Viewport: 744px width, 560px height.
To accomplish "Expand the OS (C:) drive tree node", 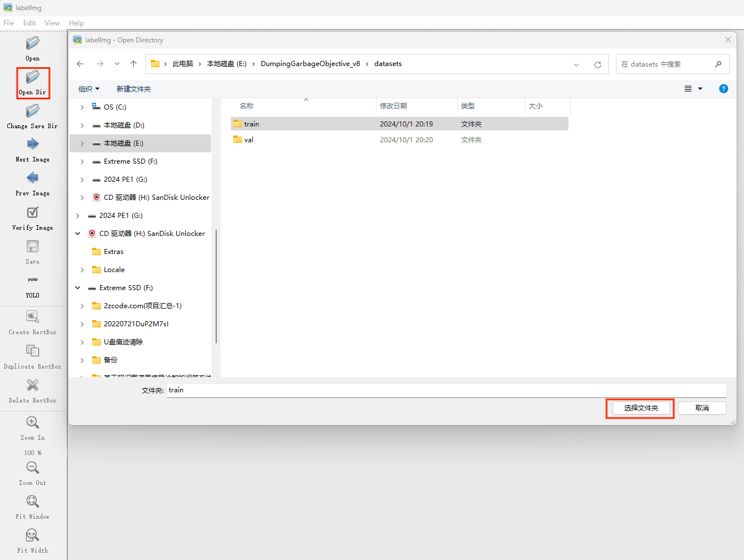I will point(82,107).
